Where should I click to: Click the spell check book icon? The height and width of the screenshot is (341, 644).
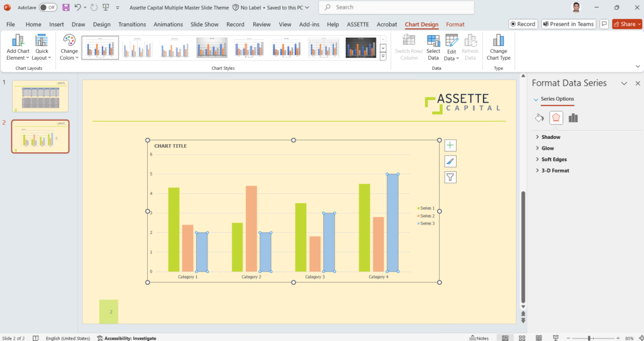pyautogui.click(x=36, y=338)
